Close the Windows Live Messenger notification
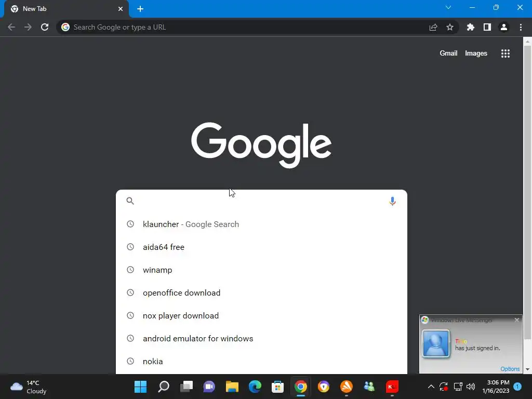532x399 pixels. coord(517,320)
